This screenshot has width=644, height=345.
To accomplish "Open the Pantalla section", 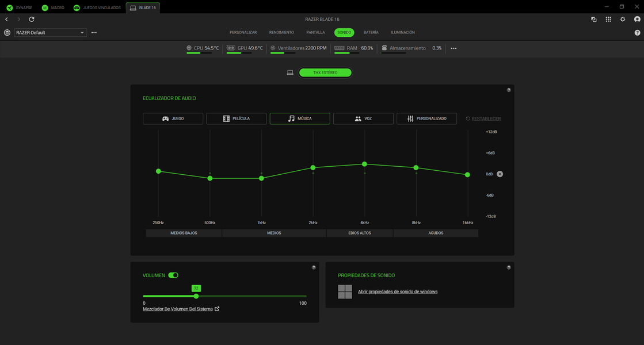I will (x=315, y=32).
